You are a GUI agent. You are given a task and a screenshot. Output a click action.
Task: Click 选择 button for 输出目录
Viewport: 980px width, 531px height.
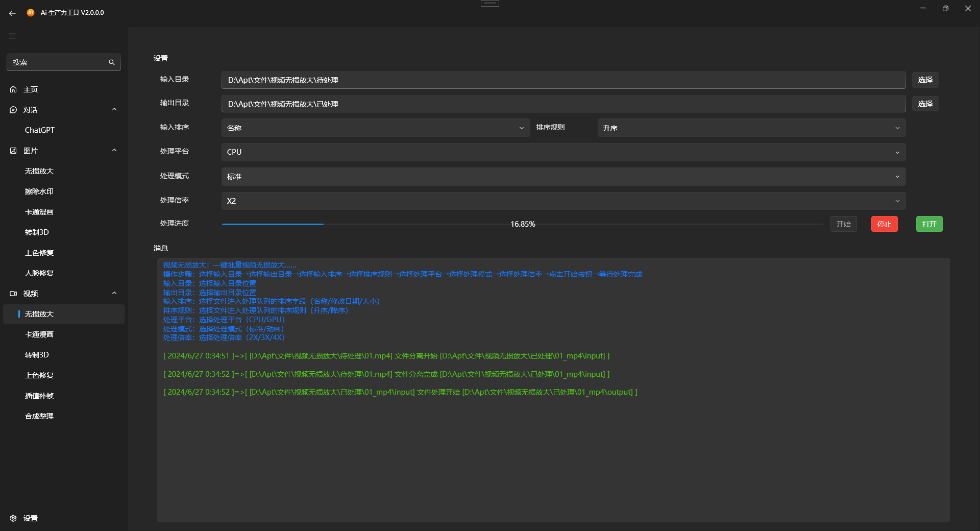click(x=925, y=104)
